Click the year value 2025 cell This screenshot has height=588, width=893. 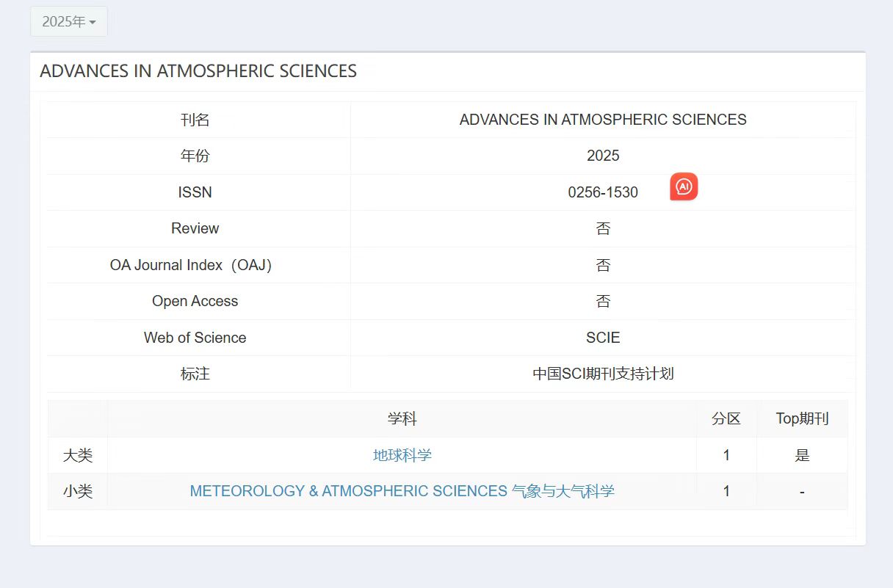coord(603,156)
